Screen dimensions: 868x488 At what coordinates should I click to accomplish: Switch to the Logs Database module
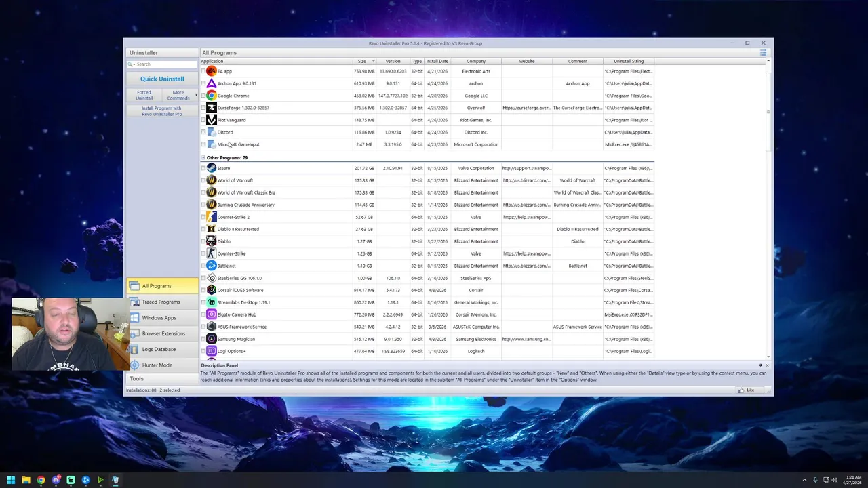(x=162, y=349)
